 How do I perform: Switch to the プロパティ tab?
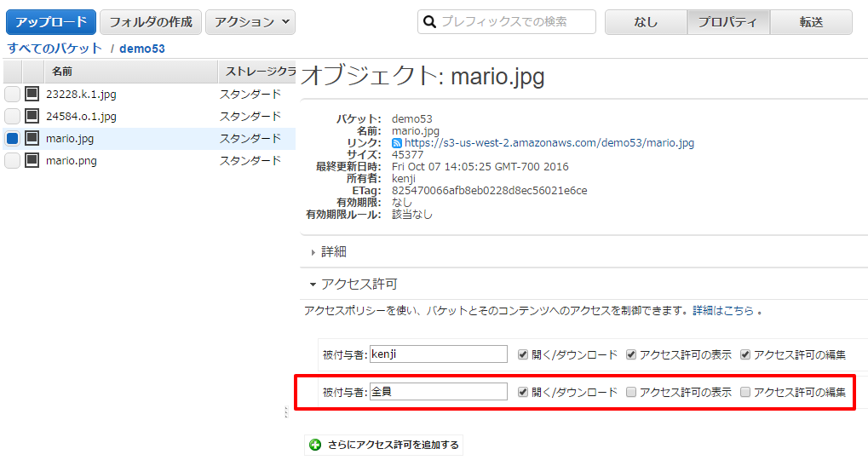point(728,22)
